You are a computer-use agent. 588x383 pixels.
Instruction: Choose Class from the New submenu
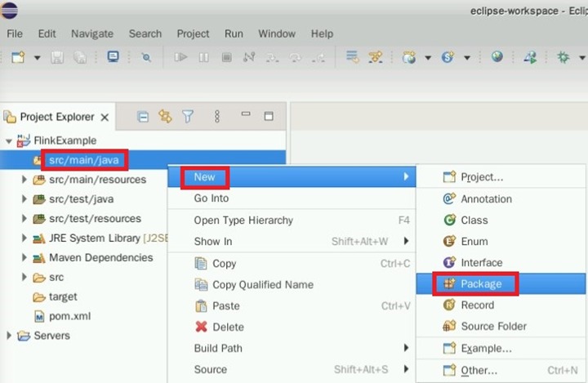474,220
